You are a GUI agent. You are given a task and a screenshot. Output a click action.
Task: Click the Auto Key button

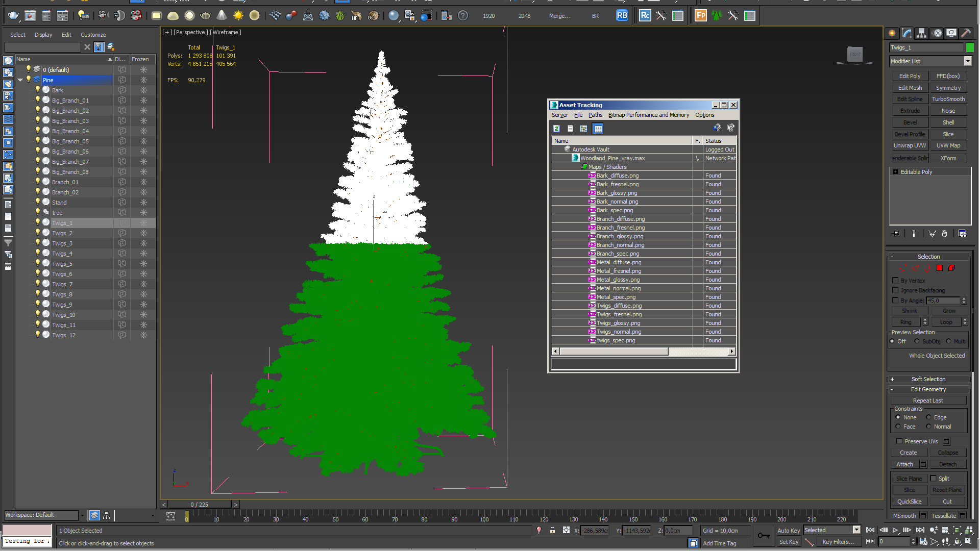[789, 531]
